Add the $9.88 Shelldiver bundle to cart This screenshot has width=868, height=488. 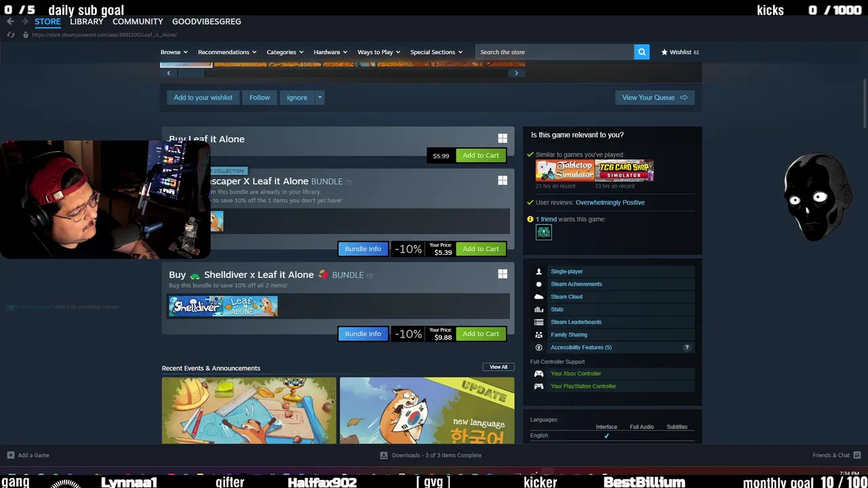(481, 333)
